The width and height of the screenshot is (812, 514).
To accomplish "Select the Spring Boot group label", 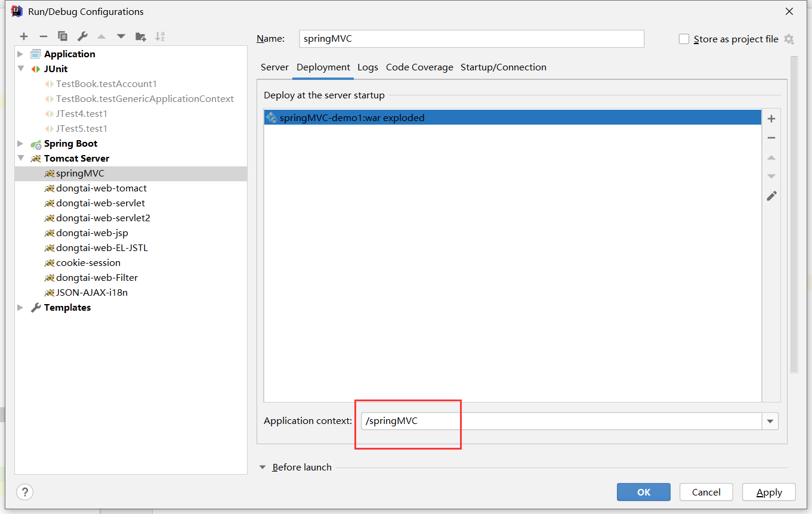I will tap(70, 144).
